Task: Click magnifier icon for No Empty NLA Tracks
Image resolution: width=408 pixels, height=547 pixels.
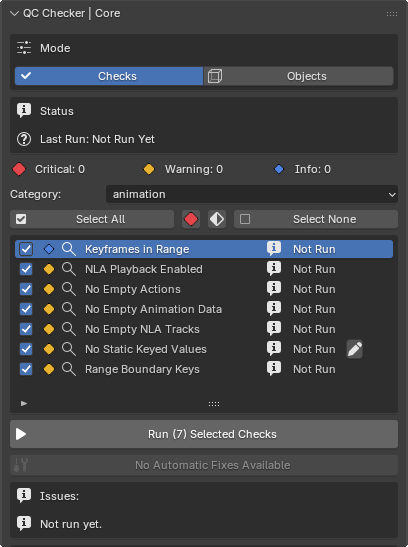Action: pos(69,329)
